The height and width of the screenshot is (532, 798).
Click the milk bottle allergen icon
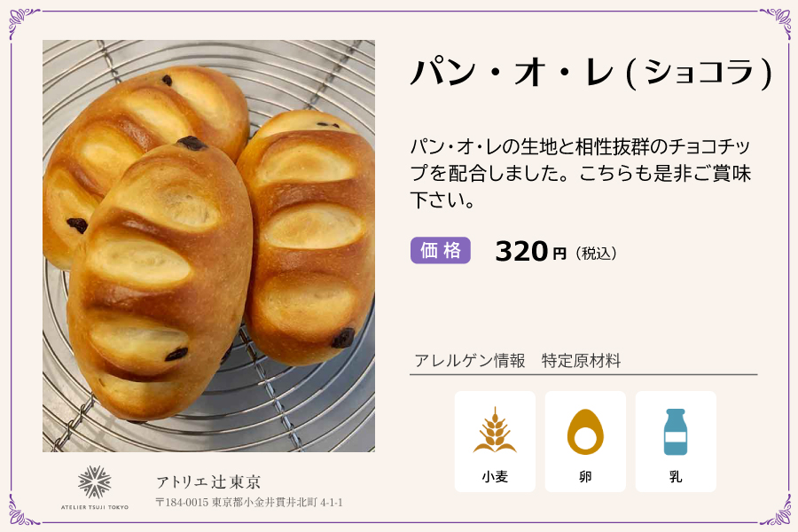pos(676,432)
